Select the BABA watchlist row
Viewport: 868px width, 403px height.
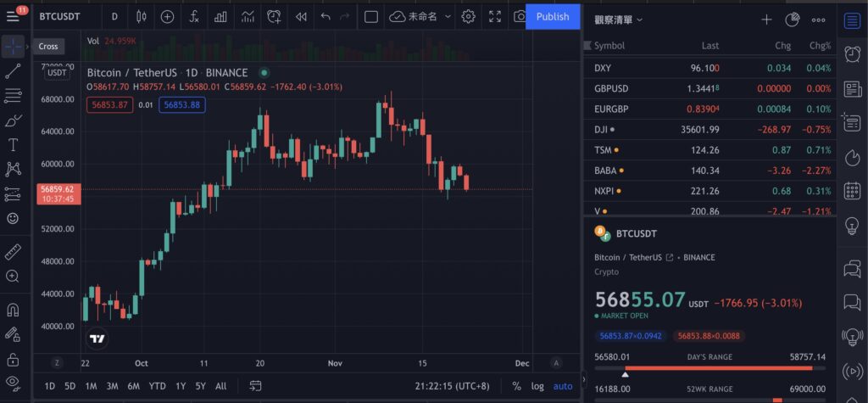click(711, 171)
